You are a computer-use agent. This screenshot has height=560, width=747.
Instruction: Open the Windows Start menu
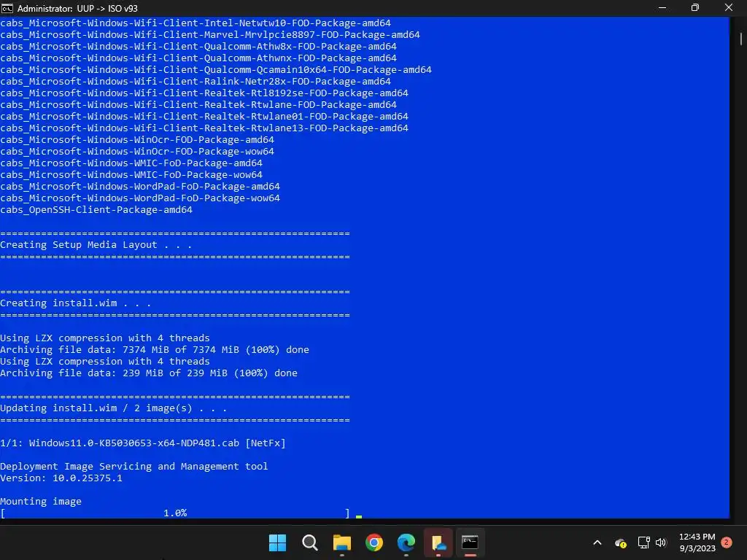(277, 542)
